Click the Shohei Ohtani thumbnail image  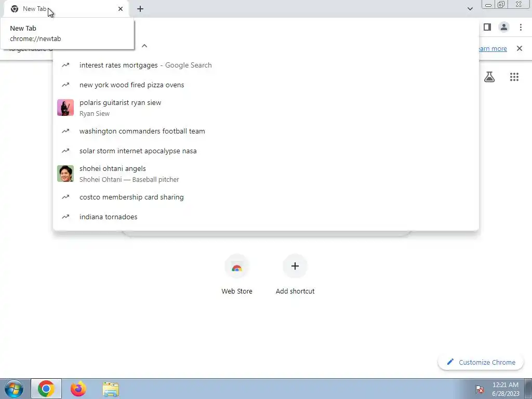pos(65,174)
